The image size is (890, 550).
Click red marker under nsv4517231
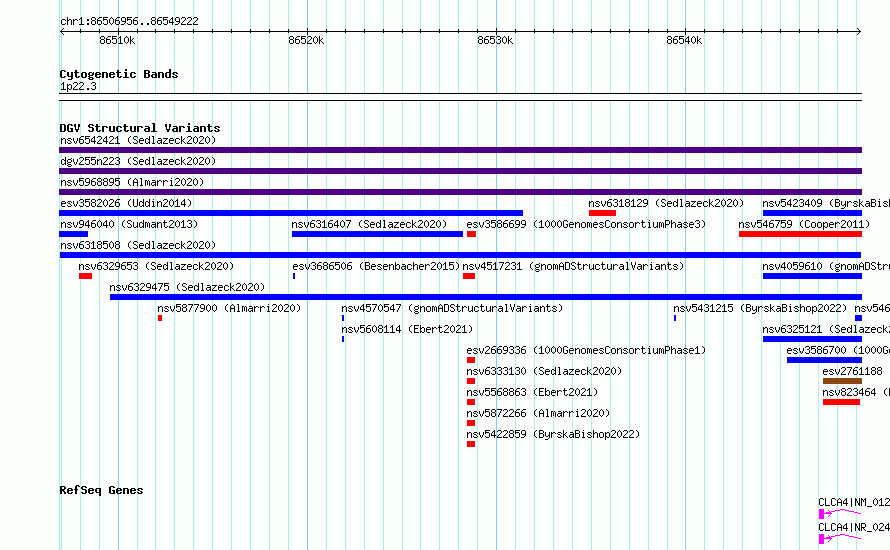[x=469, y=276]
